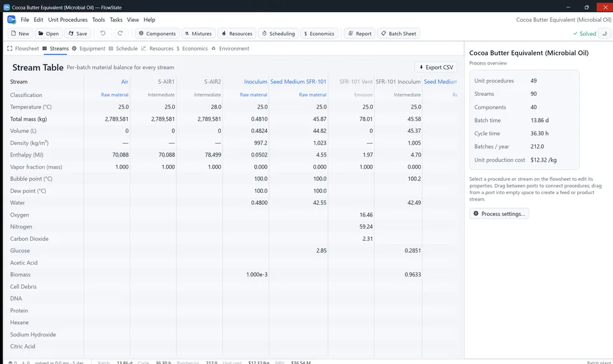The width and height of the screenshot is (613, 364).
Task: Click the New file button
Action: (x=20, y=34)
